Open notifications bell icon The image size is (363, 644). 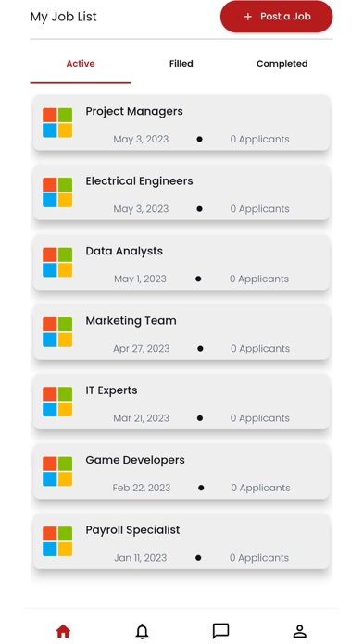(x=142, y=631)
